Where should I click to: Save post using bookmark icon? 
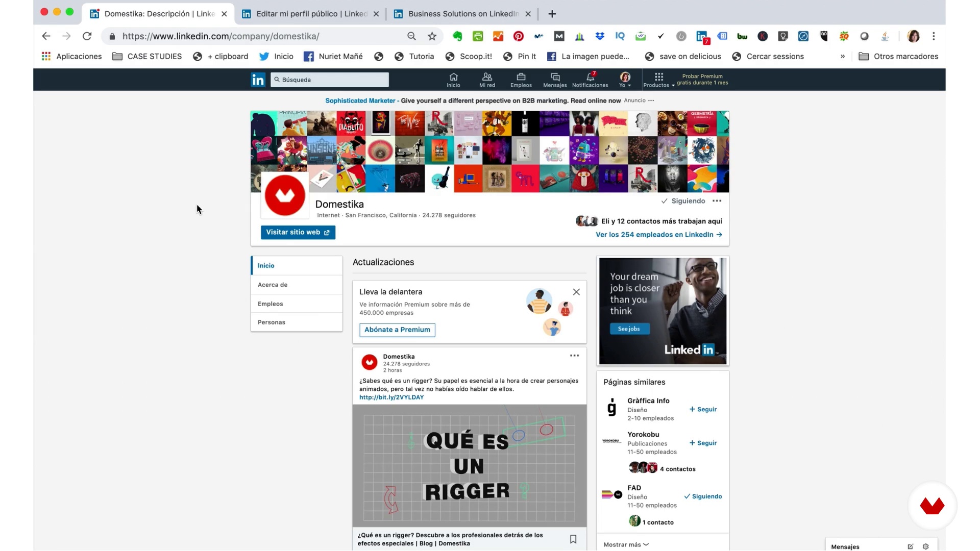[x=573, y=539]
